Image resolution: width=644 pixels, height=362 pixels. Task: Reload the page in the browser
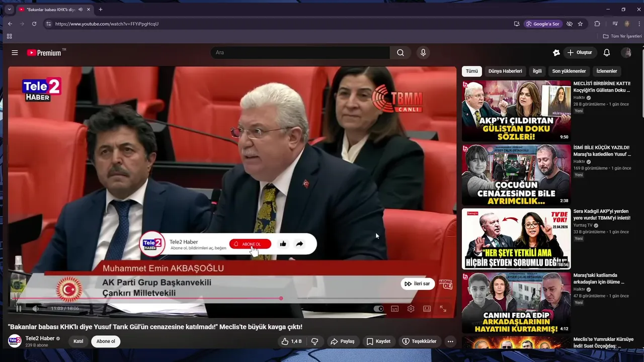(x=34, y=24)
